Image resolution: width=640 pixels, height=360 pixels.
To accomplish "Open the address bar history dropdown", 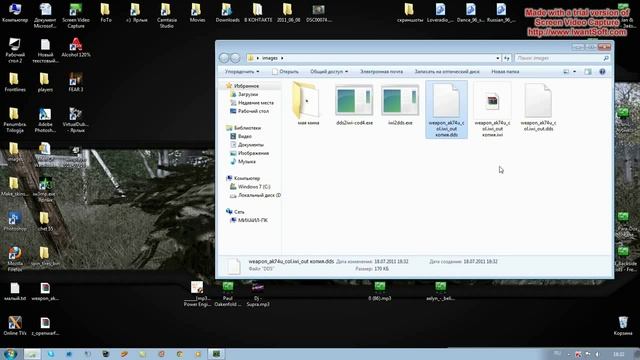I will 498,58.
